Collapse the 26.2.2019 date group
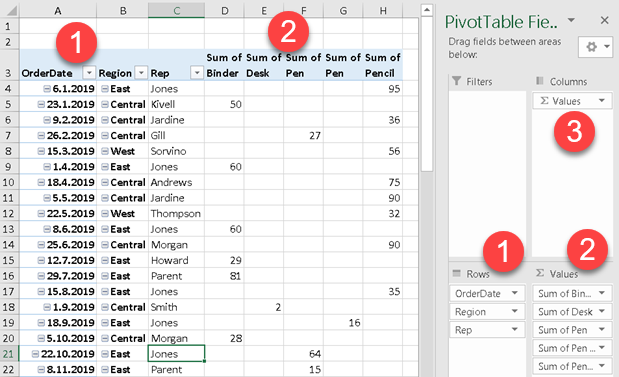The width and height of the screenshot is (619, 377). pos(41,136)
